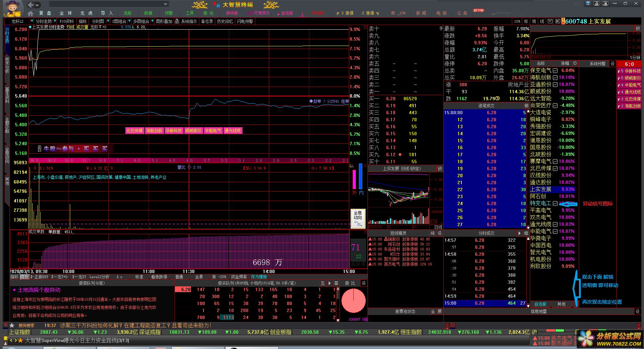Expand the 2图组合 dropdown arrow

click(x=129, y=21)
